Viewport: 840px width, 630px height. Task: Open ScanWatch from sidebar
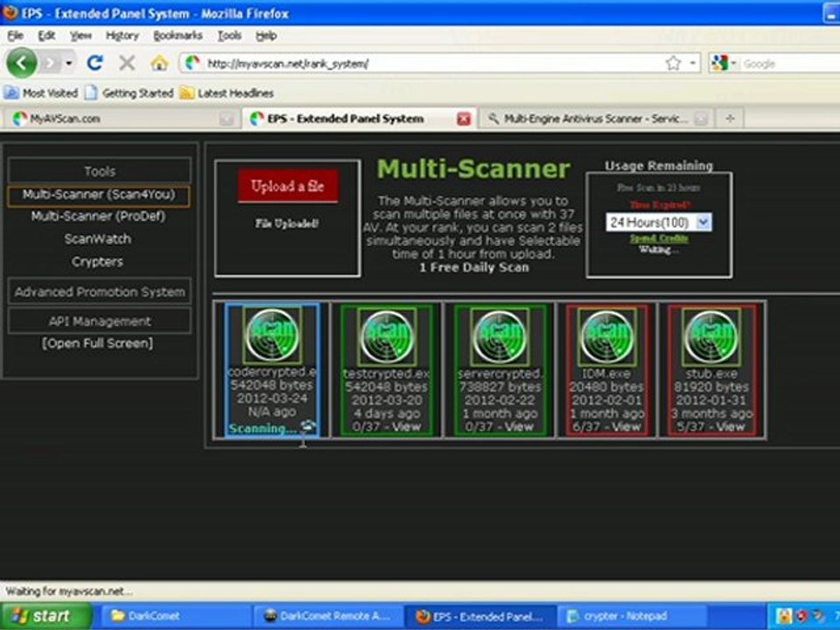(97, 239)
